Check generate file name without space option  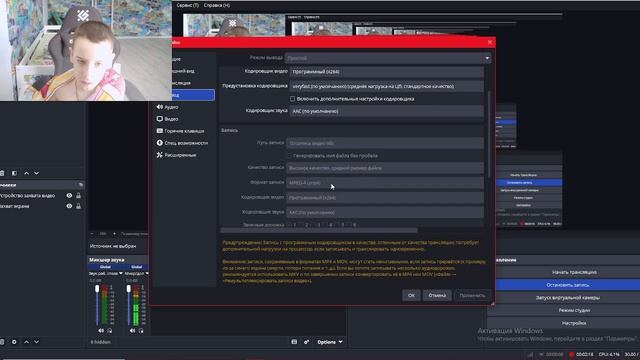[289, 156]
